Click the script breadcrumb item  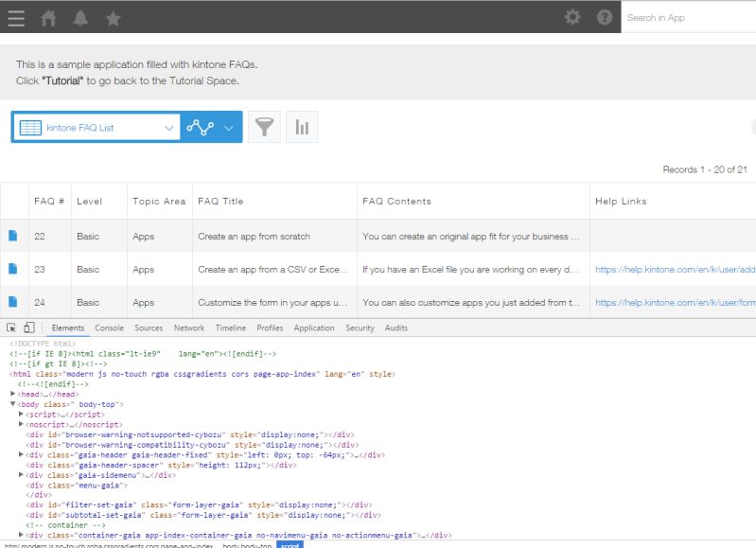pyautogui.click(x=290, y=545)
